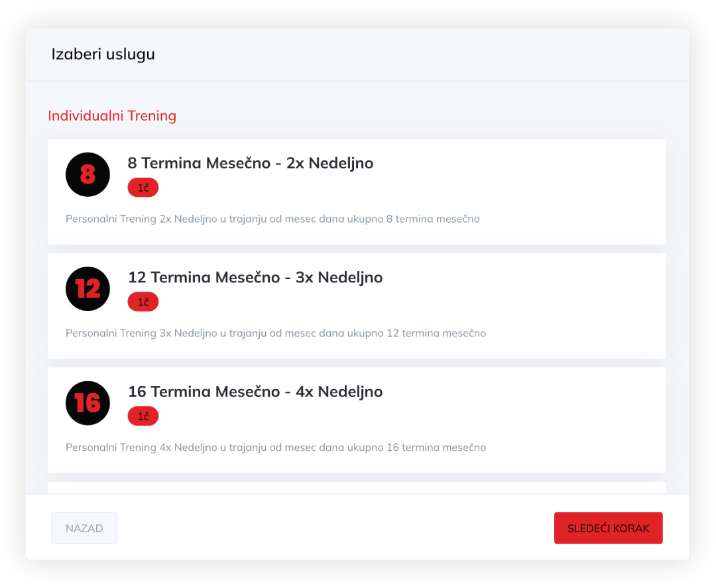Viewport: 716px width, 588px height.
Task: Choose the 12 termina service card
Action: 357,306
